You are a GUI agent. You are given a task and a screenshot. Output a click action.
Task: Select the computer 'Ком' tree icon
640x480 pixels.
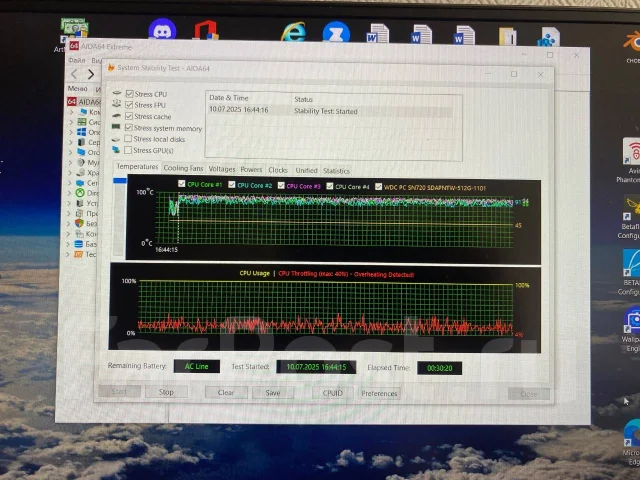tap(84, 111)
